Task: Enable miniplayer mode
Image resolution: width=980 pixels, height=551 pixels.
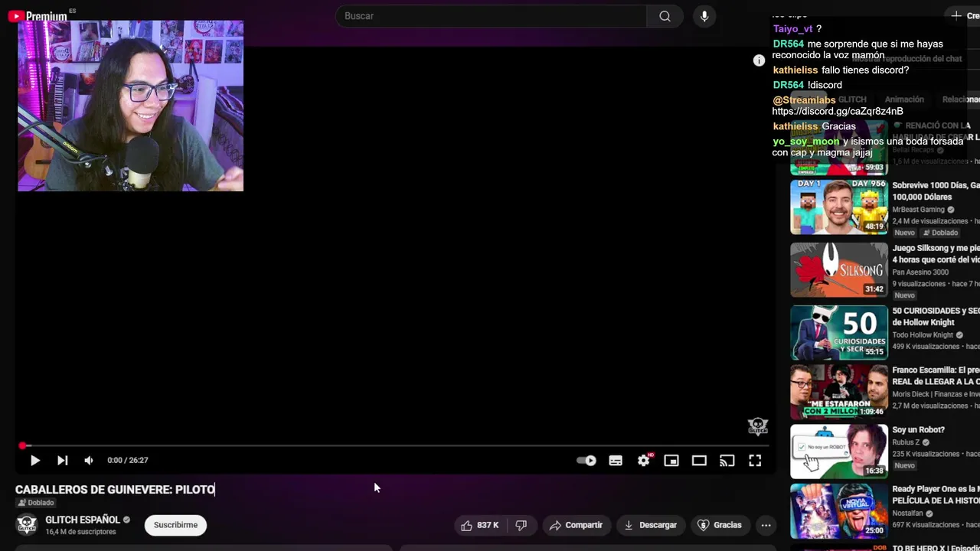Action: 671,460
